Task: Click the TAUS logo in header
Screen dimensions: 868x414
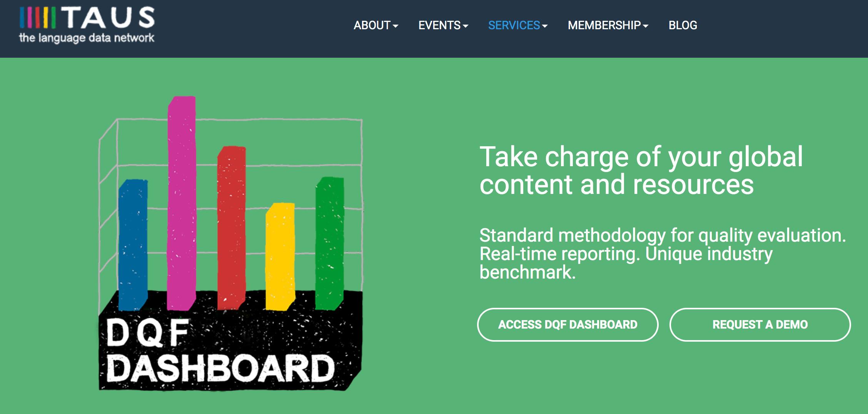Action: [x=87, y=25]
